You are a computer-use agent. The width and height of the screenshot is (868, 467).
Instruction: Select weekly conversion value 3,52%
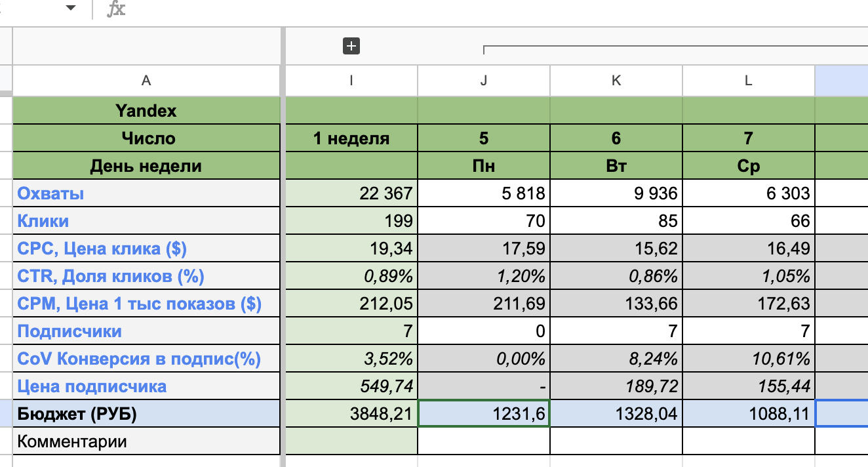coord(351,359)
